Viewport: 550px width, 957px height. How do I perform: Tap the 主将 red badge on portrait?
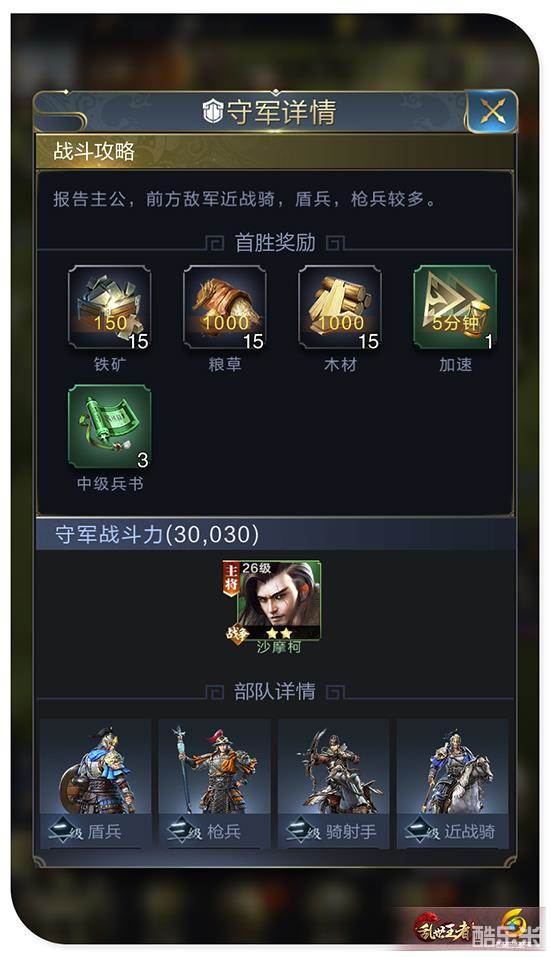(231, 578)
